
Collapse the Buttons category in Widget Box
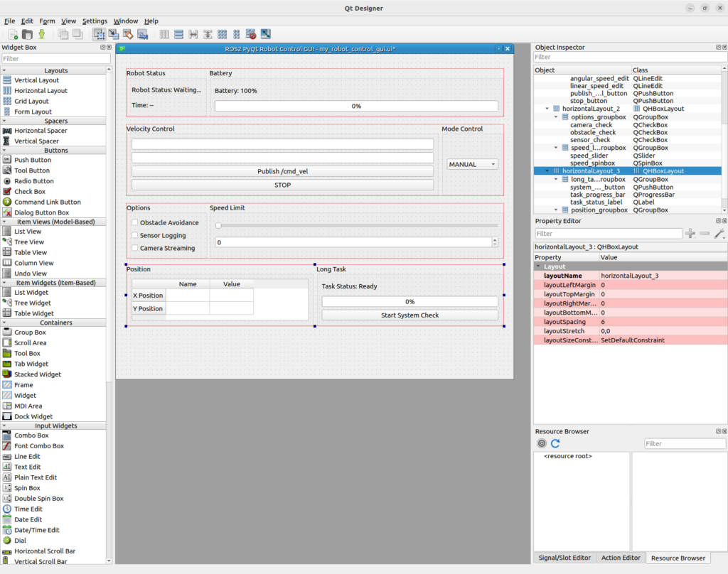coord(5,150)
